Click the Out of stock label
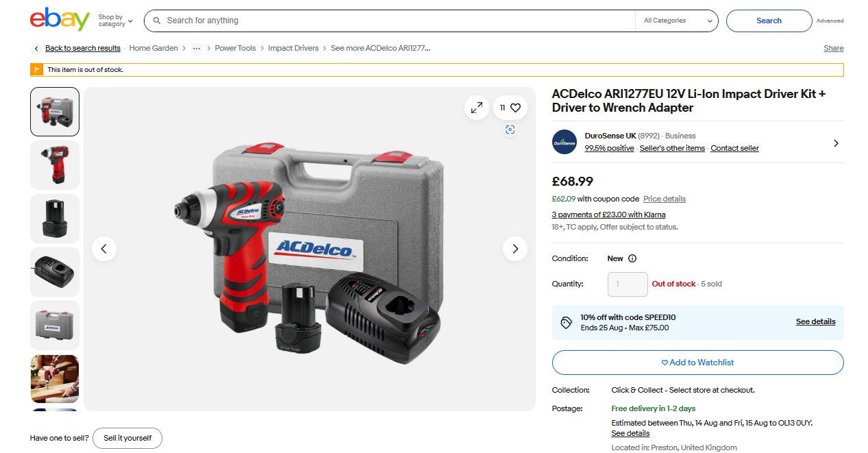The image size is (868, 453). click(x=673, y=284)
